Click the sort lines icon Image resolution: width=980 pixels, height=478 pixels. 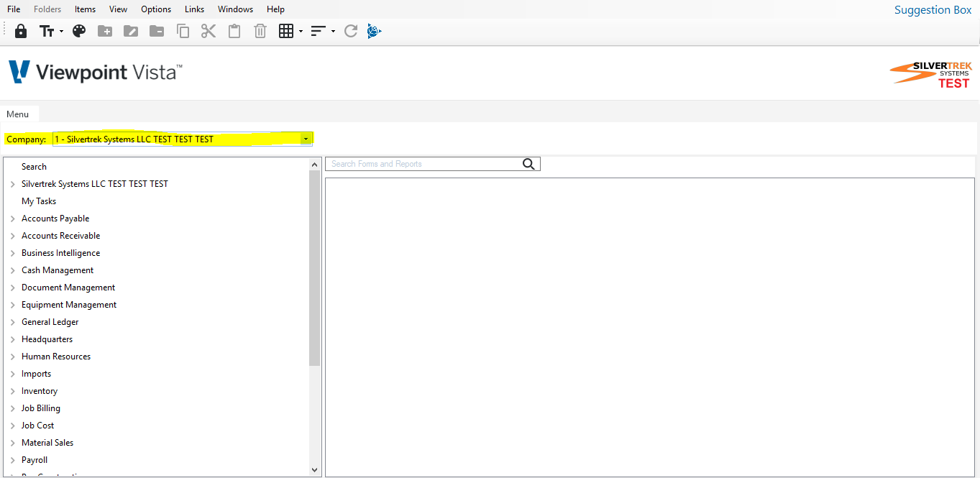pyautogui.click(x=319, y=31)
